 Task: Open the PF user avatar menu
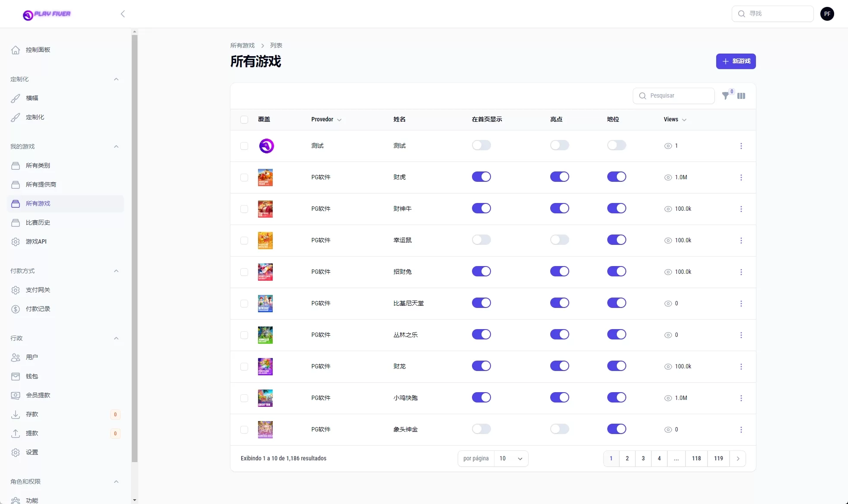click(x=827, y=14)
